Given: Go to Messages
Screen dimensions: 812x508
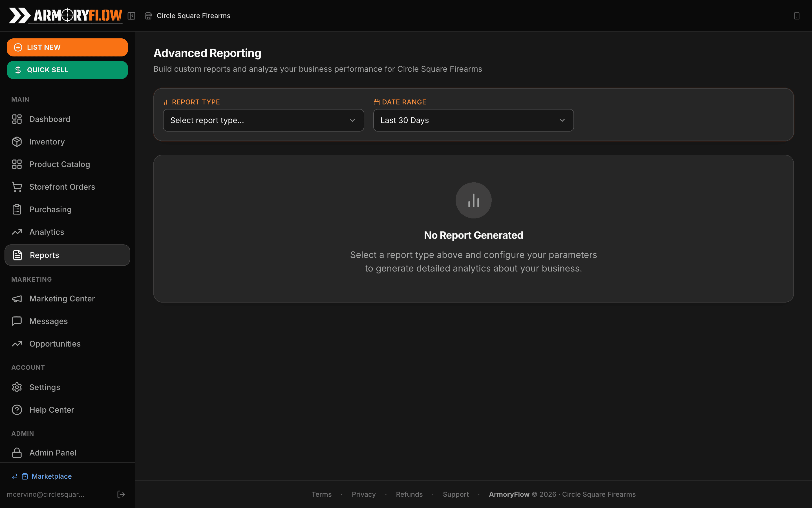Looking at the screenshot, I should click(67, 321).
